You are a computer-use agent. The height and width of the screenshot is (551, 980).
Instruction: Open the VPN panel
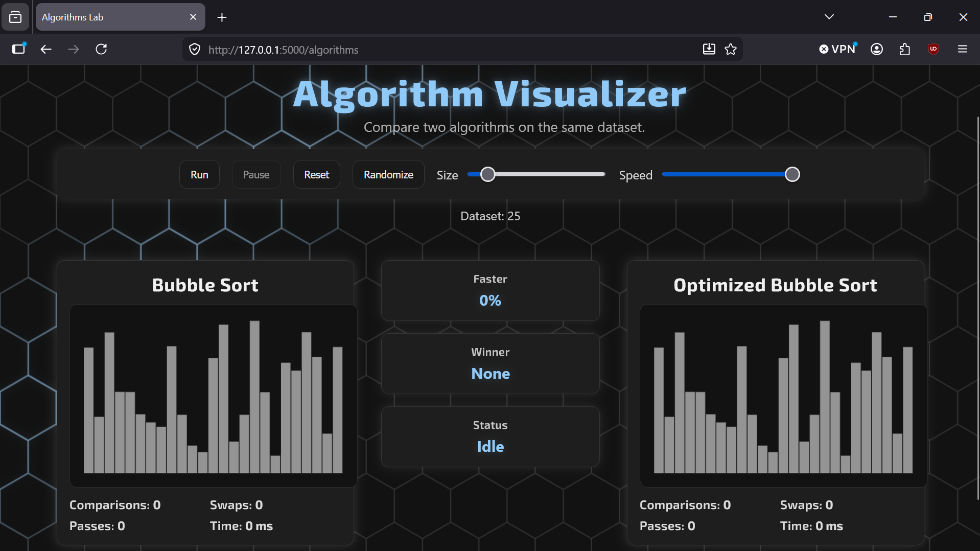838,49
